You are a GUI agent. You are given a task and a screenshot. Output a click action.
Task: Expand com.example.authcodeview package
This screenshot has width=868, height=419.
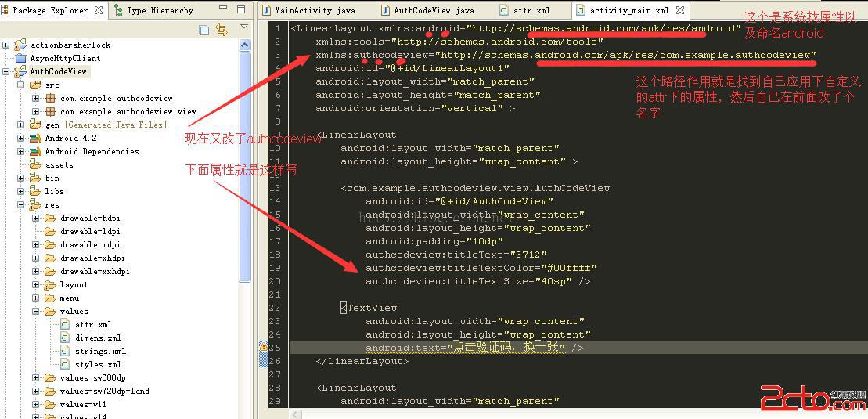point(36,98)
